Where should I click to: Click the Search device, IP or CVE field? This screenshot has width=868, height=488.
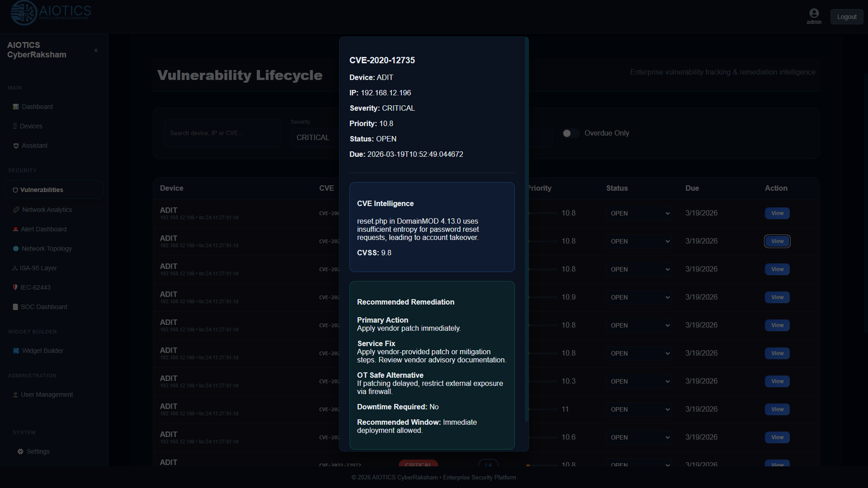pyautogui.click(x=222, y=133)
